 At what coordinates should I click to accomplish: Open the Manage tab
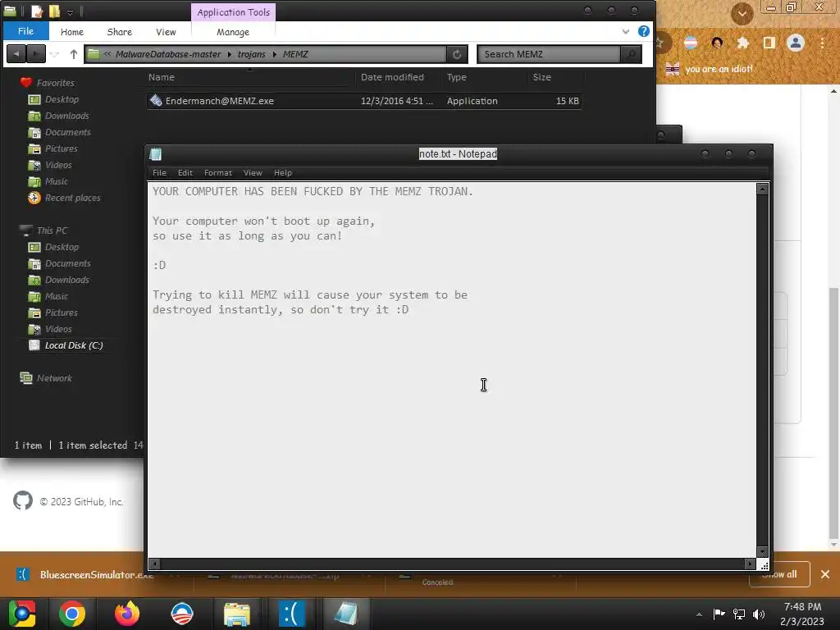click(x=233, y=32)
